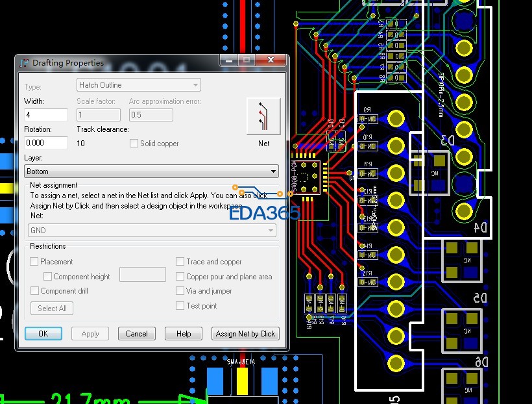This screenshot has width=532, height=404.
Task: Click the Track clearance value 10
Action: tap(80, 144)
